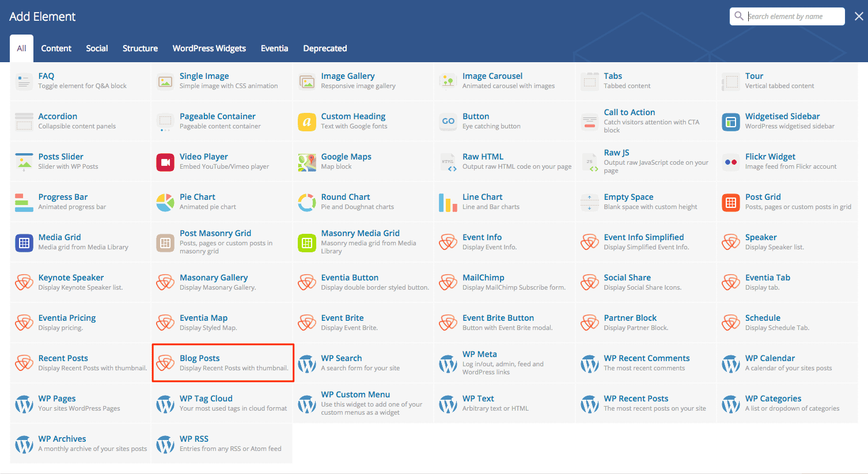Select the Google Maps icon
This screenshot has width=868, height=474.
pyautogui.click(x=306, y=162)
